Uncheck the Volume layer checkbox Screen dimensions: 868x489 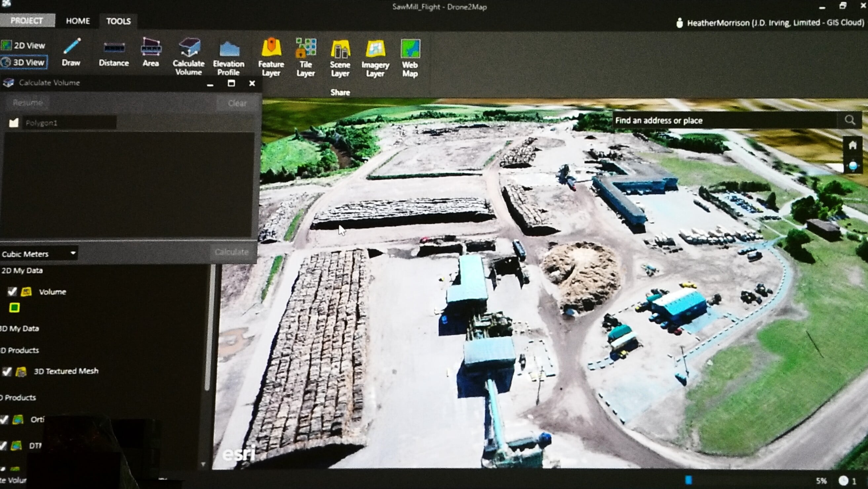pyautogui.click(x=12, y=291)
